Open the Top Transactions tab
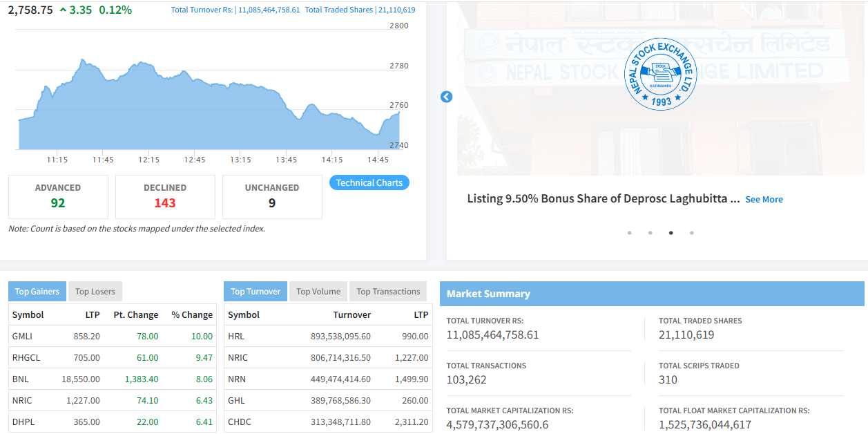The width and height of the screenshot is (868, 434). tap(388, 292)
